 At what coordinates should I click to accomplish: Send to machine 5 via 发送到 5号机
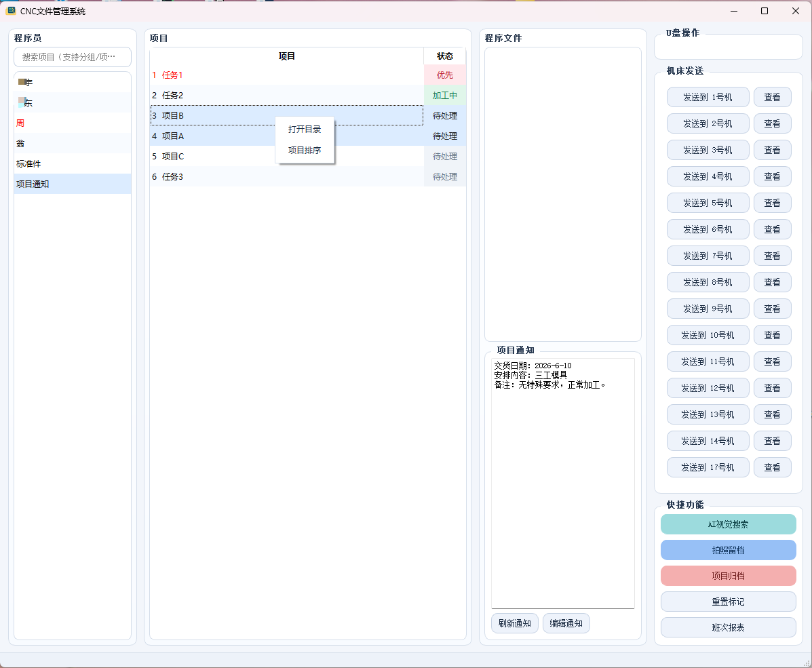point(708,203)
